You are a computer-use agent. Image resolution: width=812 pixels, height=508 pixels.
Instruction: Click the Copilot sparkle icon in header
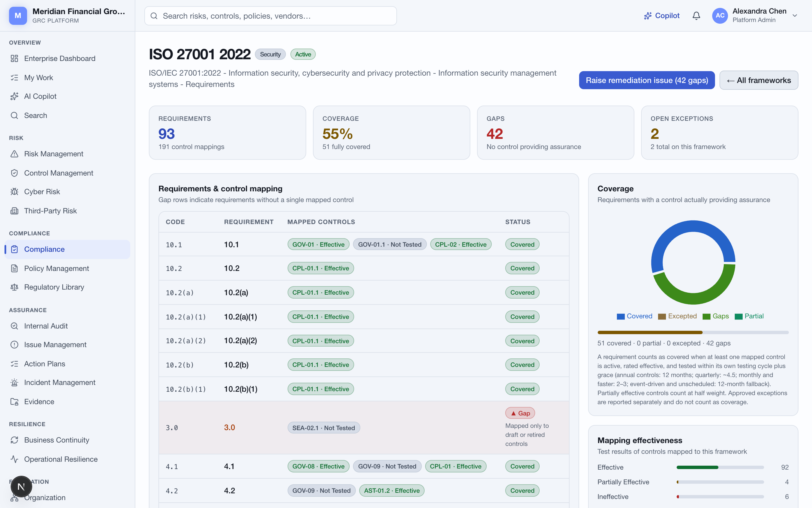click(x=648, y=16)
